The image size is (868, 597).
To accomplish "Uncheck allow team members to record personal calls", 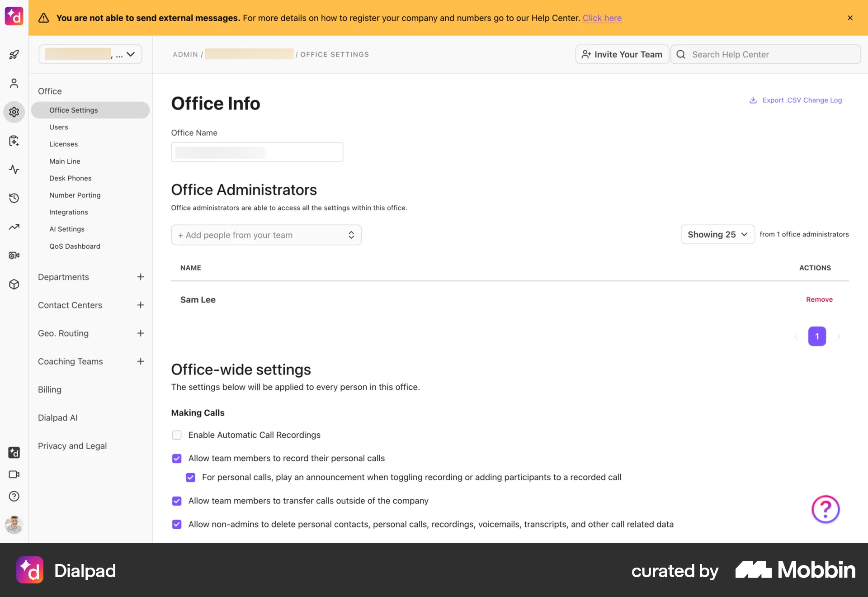I will pos(176,458).
